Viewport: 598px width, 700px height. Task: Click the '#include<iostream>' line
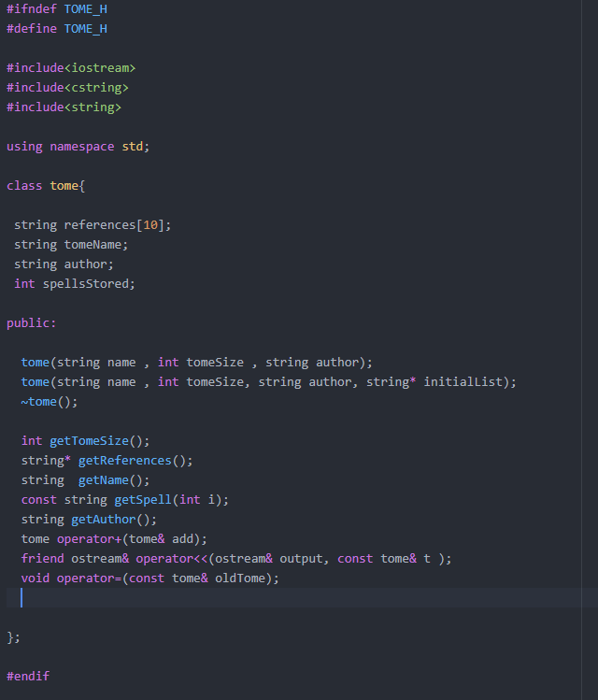tap(71, 68)
